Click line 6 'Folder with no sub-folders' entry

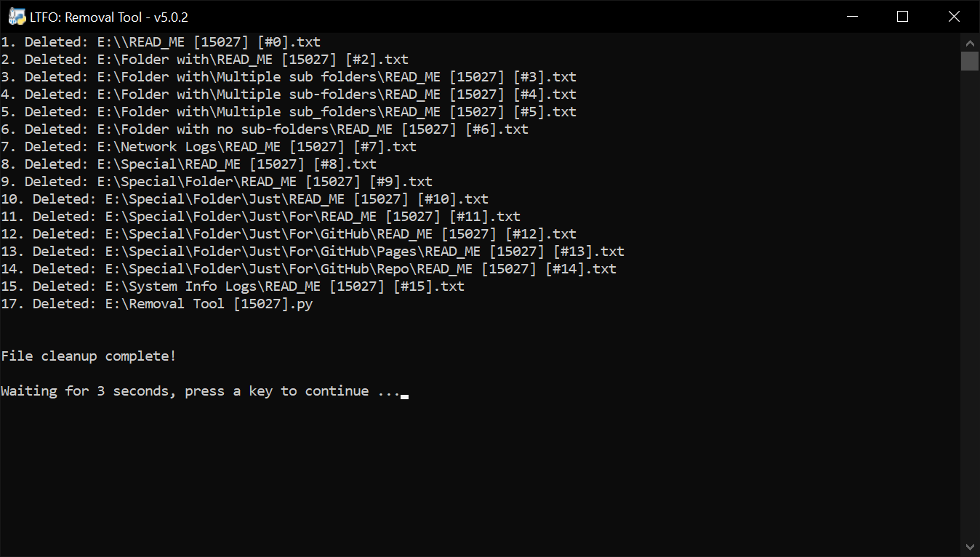pyautogui.click(x=265, y=129)
